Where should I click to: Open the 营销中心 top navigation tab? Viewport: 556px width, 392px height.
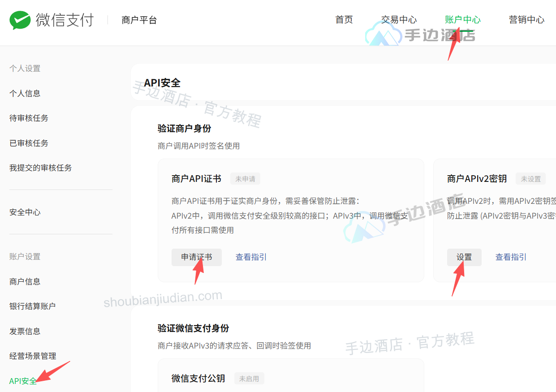click(527, 20)
